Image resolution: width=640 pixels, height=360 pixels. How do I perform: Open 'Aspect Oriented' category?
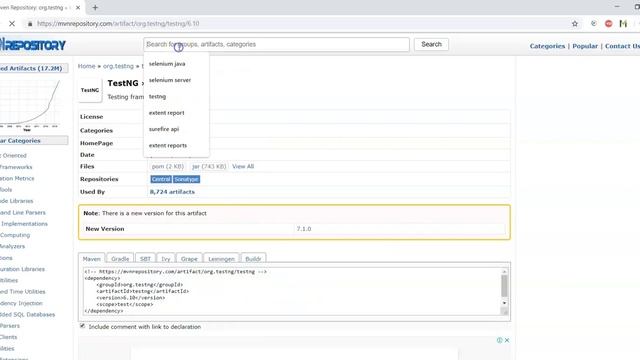(x=13, y=156)
